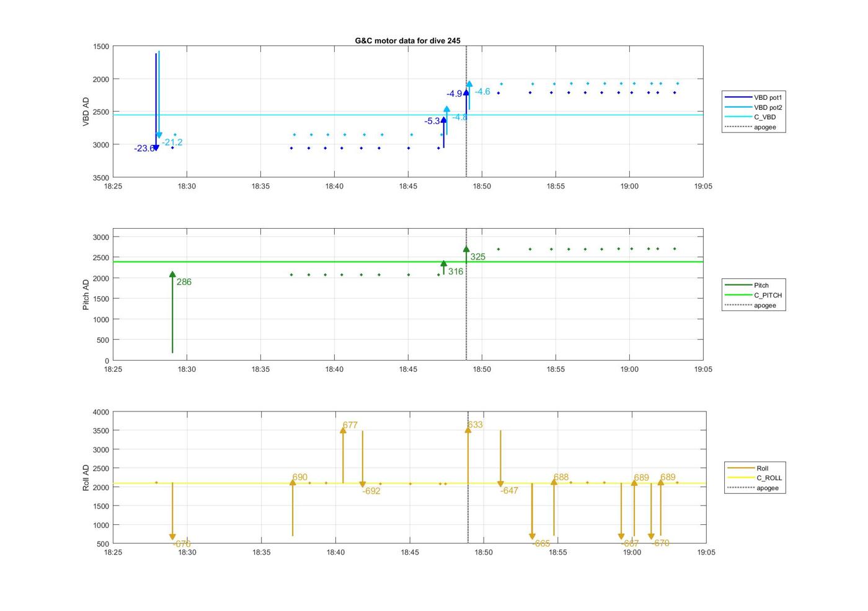This screenshot has height=611, width=868.
Task: Select the 'VBD pot1' legend entry
Action: [754, 97]
